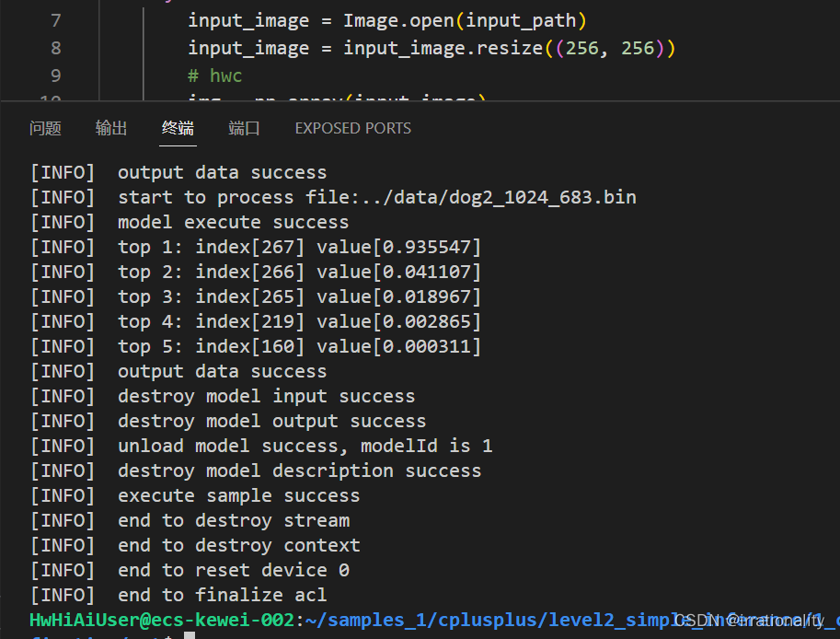The width and height of the screenshot is (840, 639).
Task: Click code line number 8
Action: [56, 48]
